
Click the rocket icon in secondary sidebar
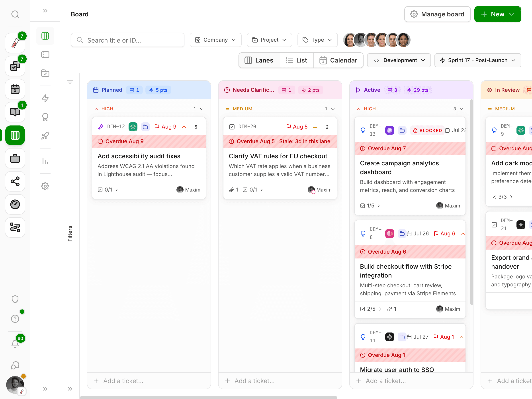click(45, 136)
